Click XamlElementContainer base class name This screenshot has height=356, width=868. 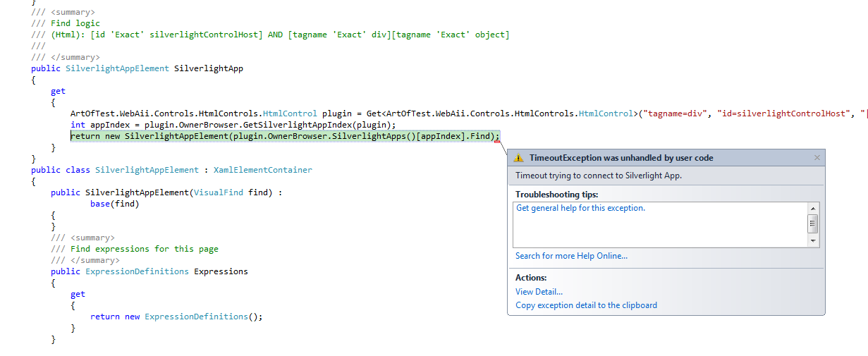262,170
